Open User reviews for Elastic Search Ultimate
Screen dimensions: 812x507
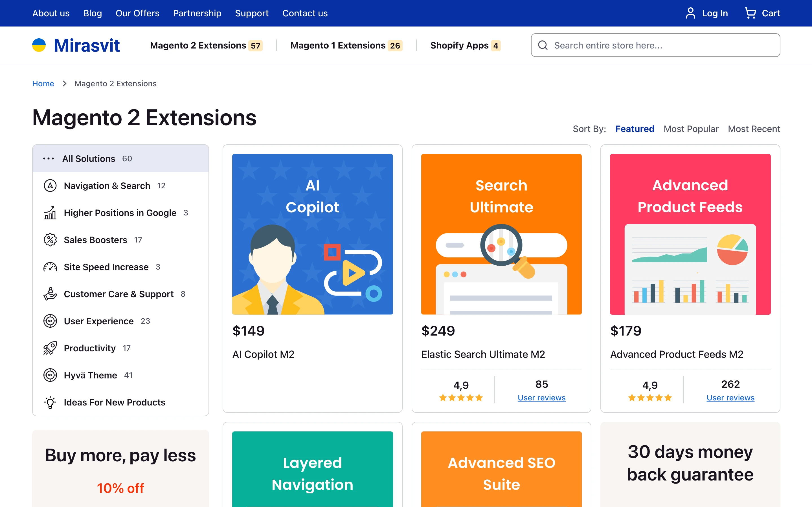coord(541,397)
